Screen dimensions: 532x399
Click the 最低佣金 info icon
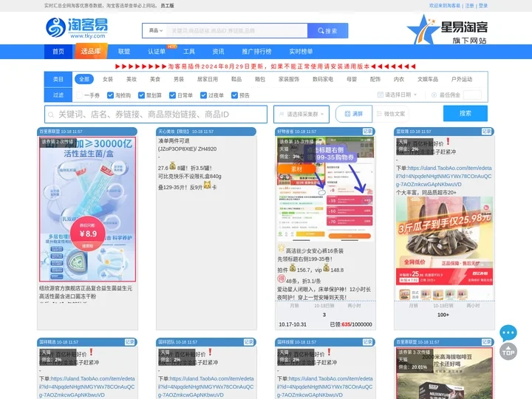(434, 95)
